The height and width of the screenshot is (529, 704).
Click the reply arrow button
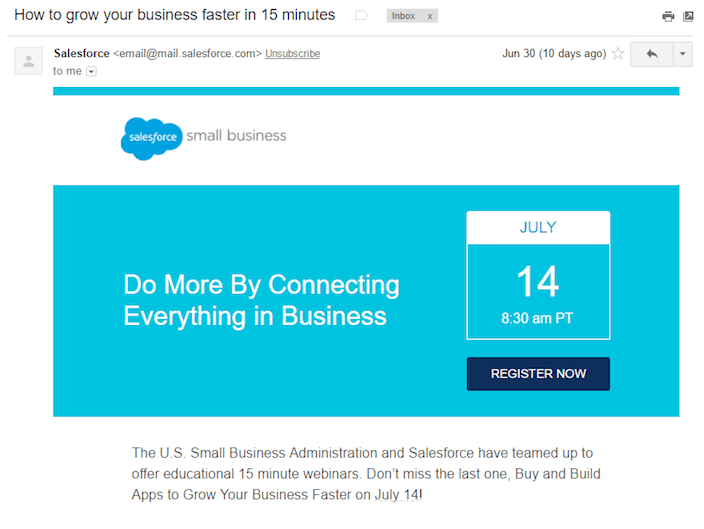point(652,54)
